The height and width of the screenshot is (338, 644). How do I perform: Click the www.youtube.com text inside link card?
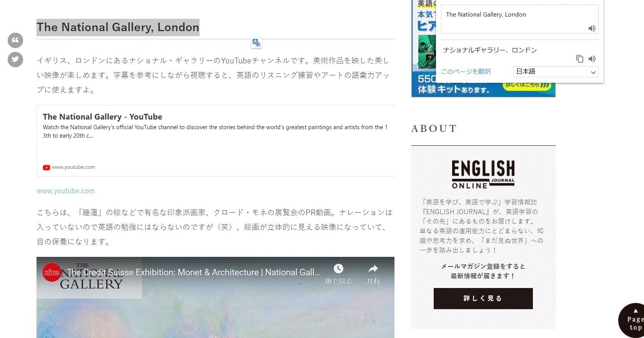(73, 167)
